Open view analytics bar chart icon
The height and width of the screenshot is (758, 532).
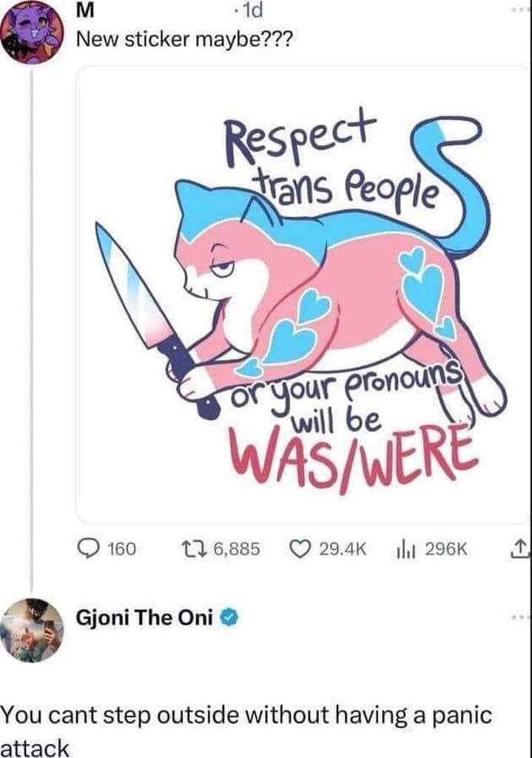pos(403,549)
